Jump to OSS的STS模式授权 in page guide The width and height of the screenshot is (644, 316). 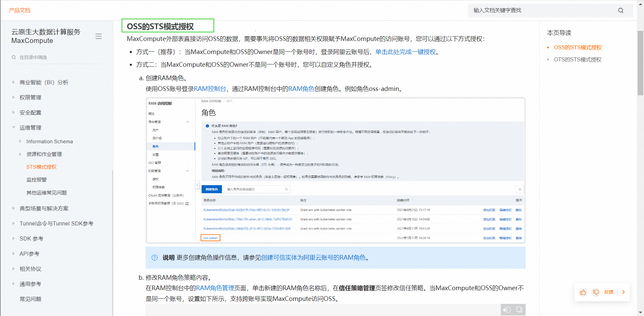coord(578,48)
